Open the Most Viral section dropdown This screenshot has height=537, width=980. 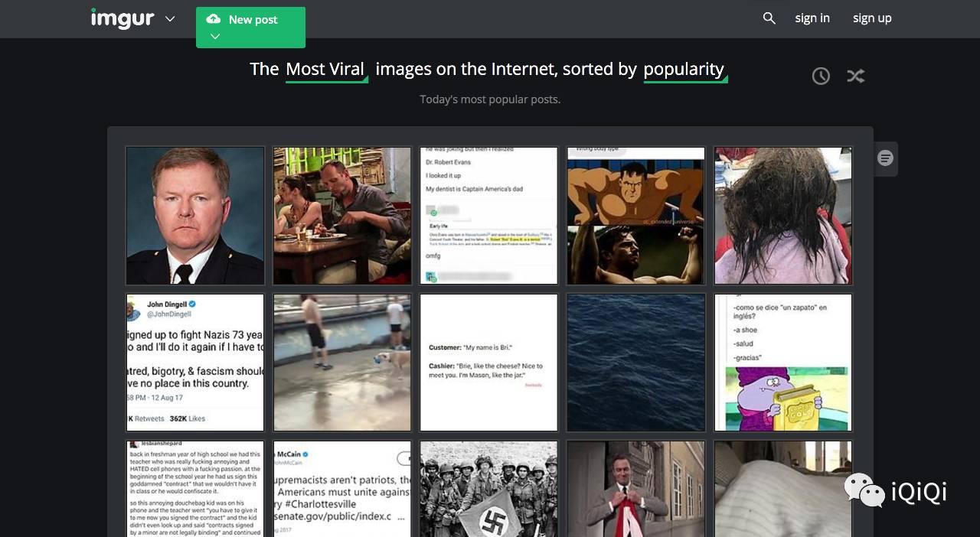click(326, 70)
